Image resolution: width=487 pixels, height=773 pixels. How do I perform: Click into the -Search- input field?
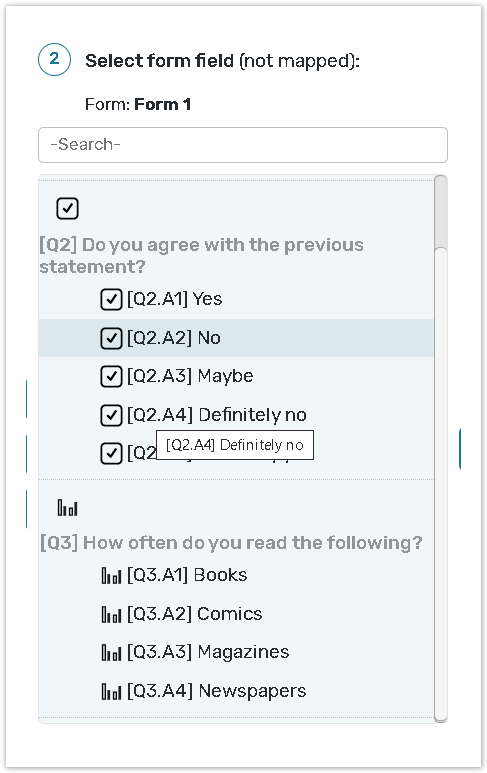click(243, 145)
